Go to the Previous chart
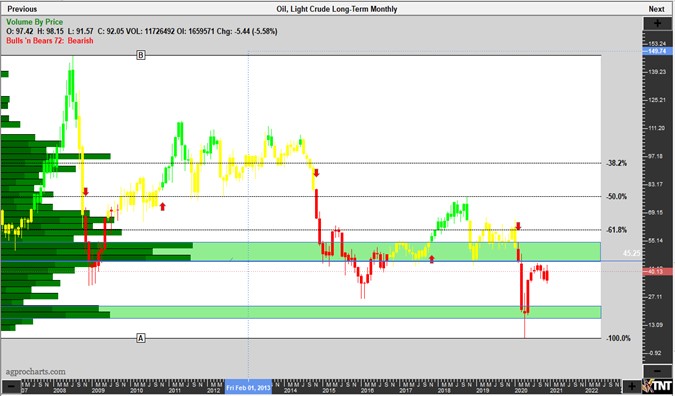Screen dimensions: 675x396 coord(22,9)
